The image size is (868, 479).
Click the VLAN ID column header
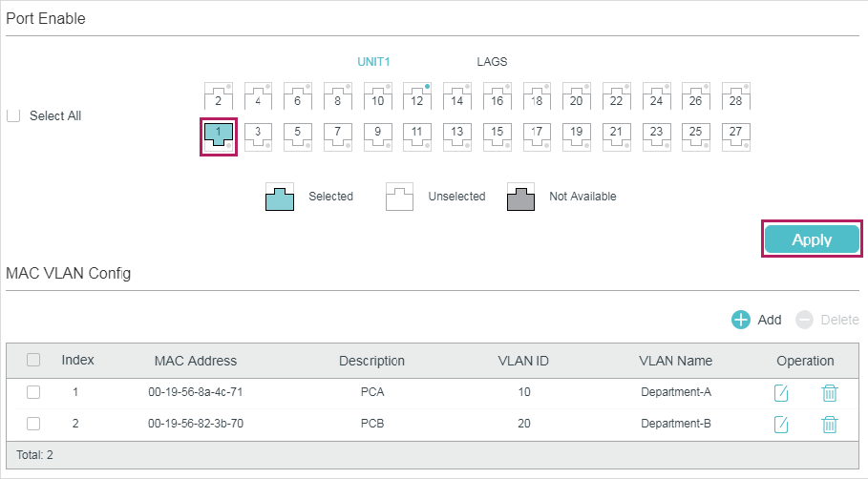[x=523, y=361]
